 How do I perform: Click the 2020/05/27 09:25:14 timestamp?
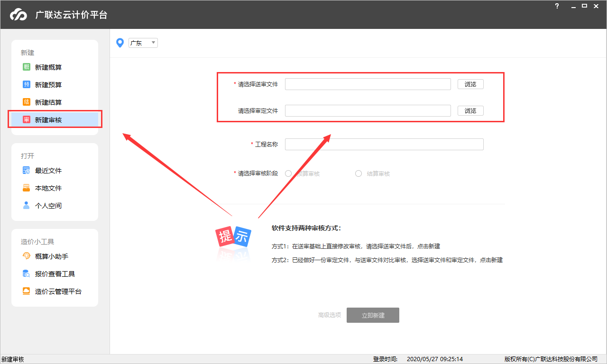(435, 359)
